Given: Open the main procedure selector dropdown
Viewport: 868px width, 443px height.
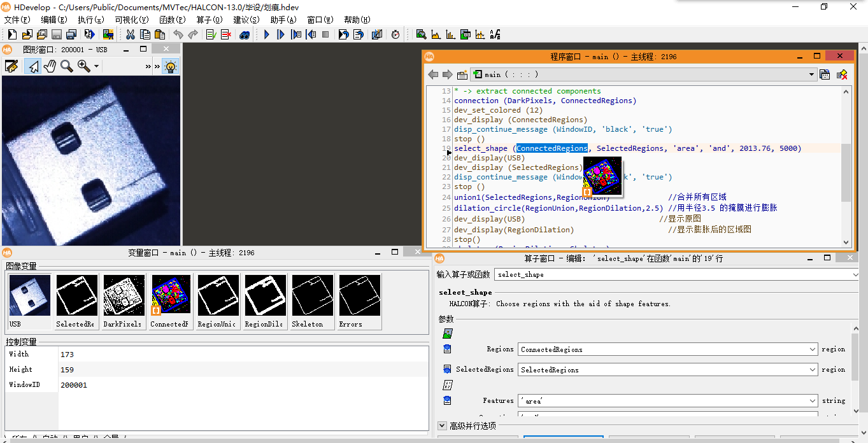Looking at the screenshot, I should [x=811, y=74].
